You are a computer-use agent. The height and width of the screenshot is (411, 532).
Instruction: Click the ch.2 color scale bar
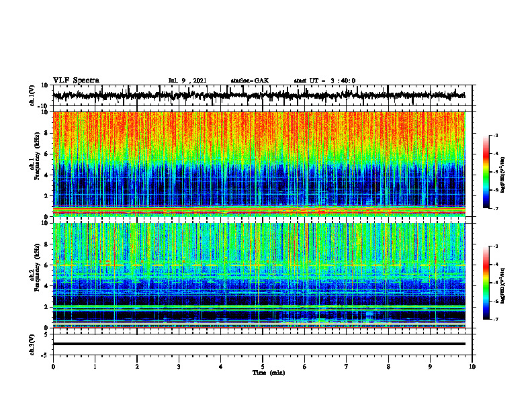coord(486,283)
